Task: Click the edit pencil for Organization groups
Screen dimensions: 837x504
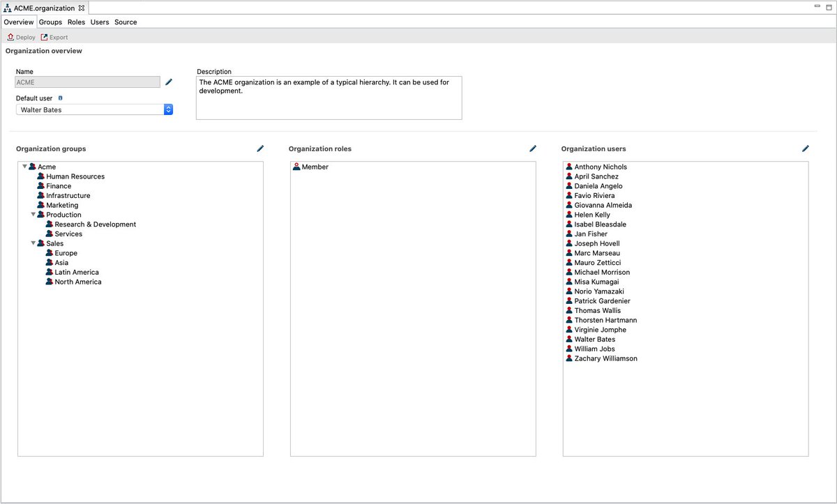Action: (260, 148)
